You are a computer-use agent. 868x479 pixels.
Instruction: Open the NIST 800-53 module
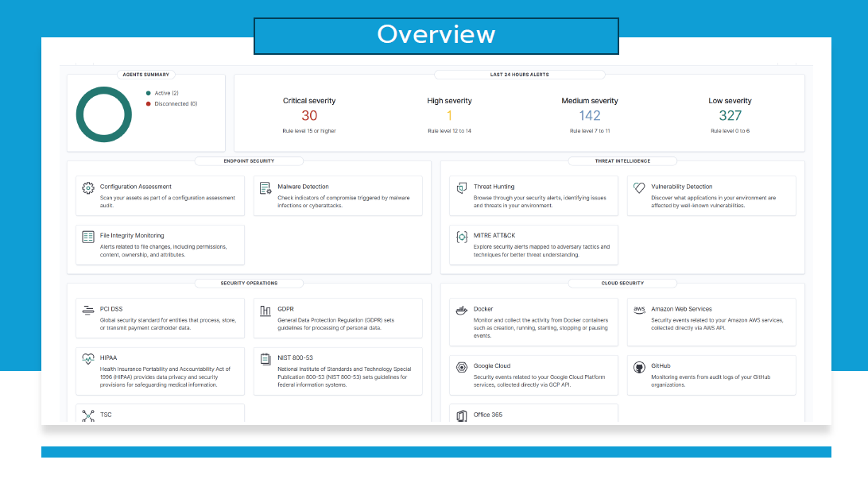click(x=295, y=357)
